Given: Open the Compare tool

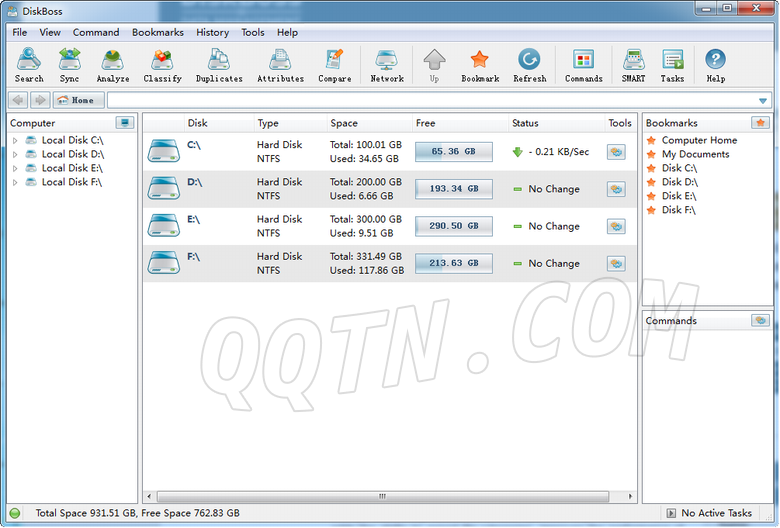Looking at the screenshot, I should point(335,65).
